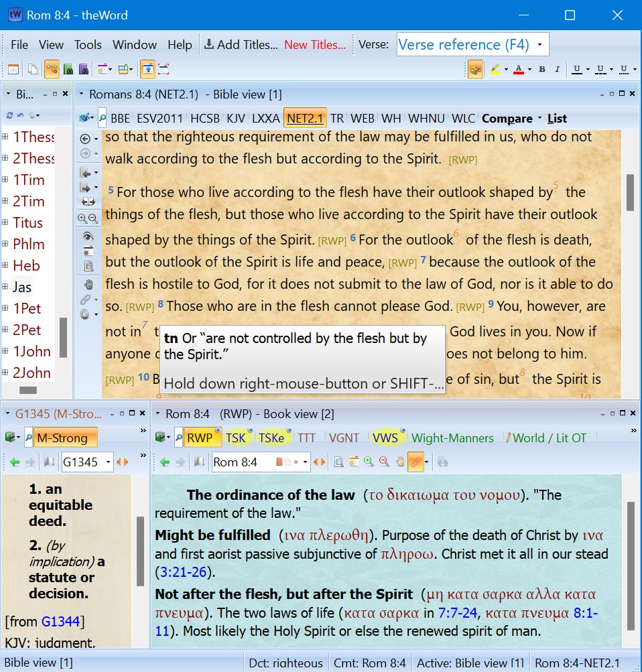Switch to the KJV Bible tab
Viewport: 642px width, 672px height.
coord(235,119)
